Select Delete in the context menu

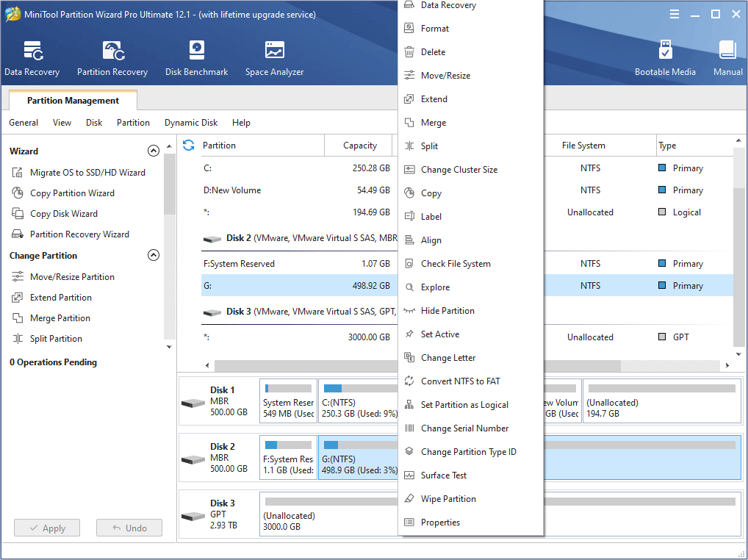pyautogui.click(x=470, y=51)
